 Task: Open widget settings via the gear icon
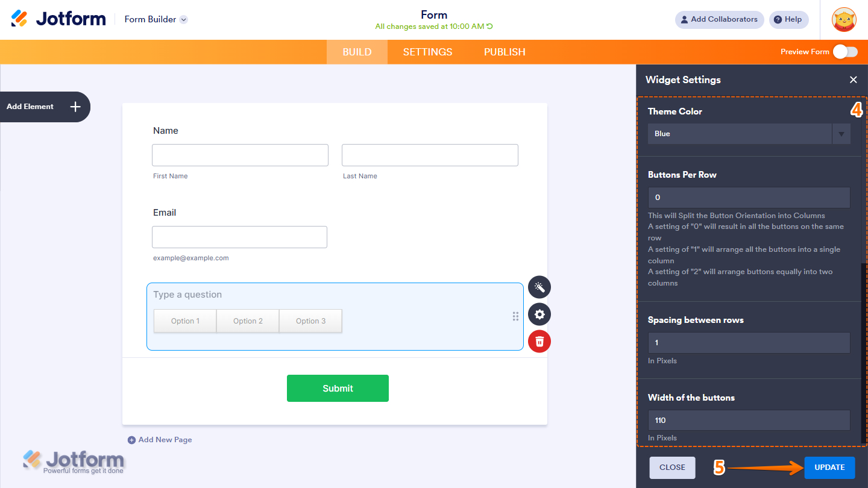(x=539, y=314)
